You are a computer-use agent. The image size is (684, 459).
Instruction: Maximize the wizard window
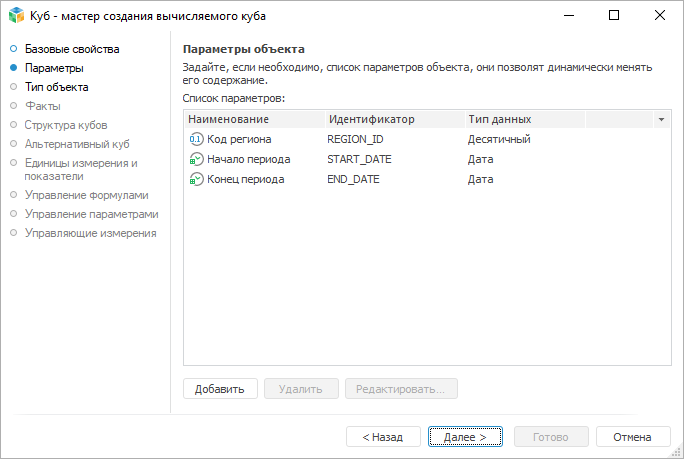pyautogui.click(x=614, y=15)
